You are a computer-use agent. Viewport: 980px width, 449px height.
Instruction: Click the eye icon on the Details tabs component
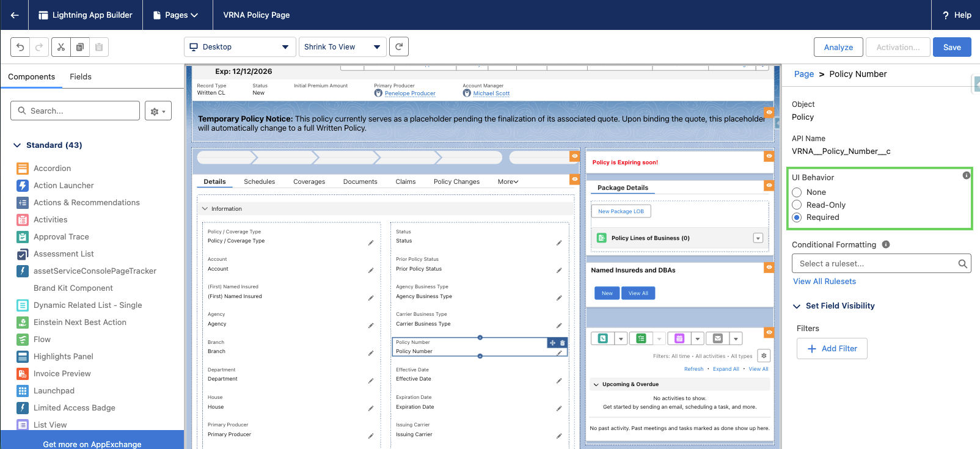(x=574, y=179)
